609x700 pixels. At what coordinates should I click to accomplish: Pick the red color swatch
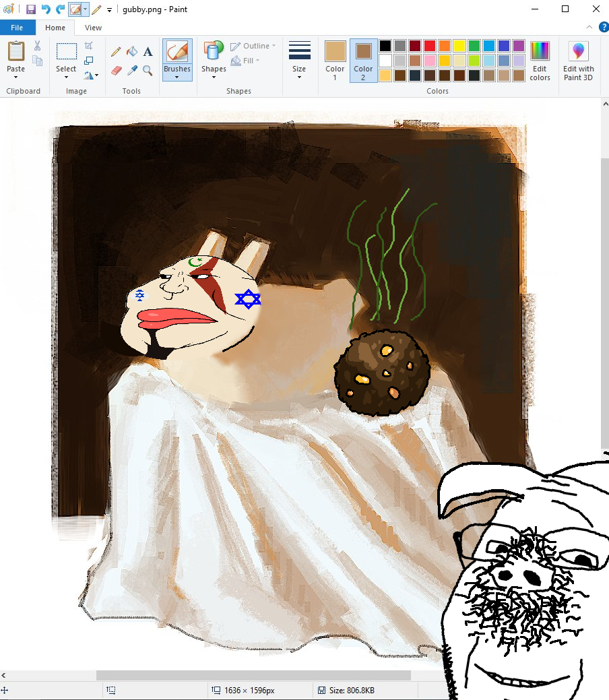coord(429,46)
